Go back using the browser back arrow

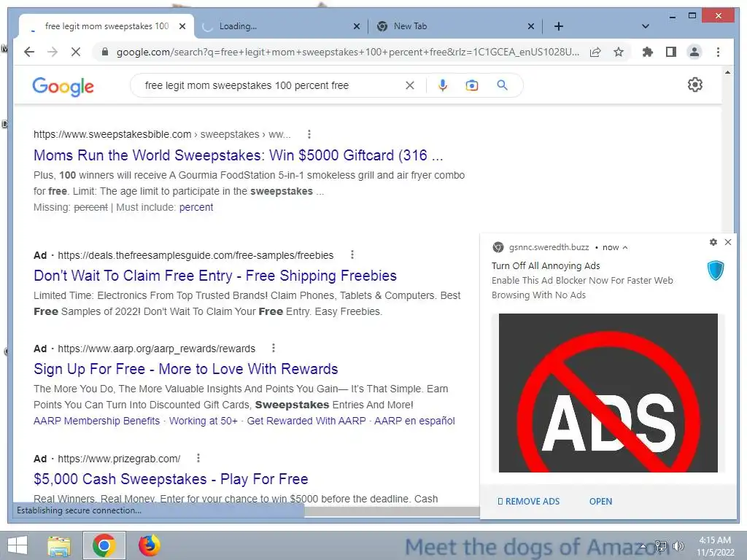(29, 52)
